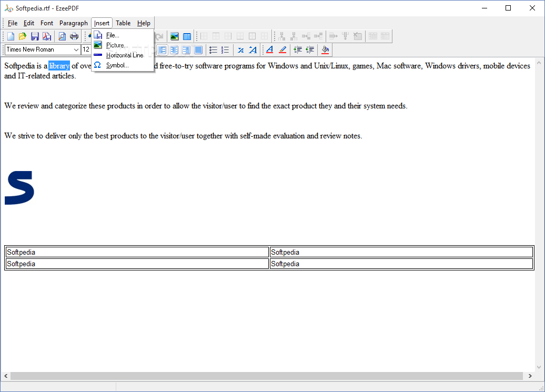Screen dimensions: 545x392
Task: Increase the font size with the large A icon
Action: pyautogui.click(x=253, y=50)
